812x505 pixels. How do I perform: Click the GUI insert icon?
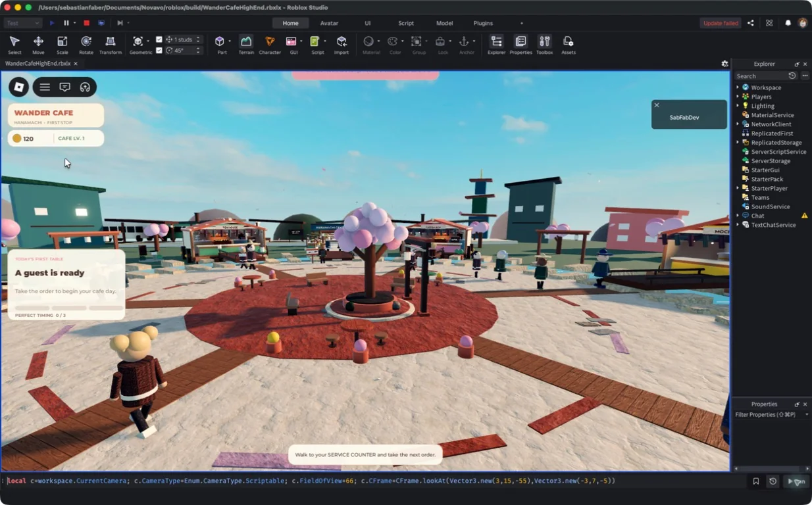292,41
